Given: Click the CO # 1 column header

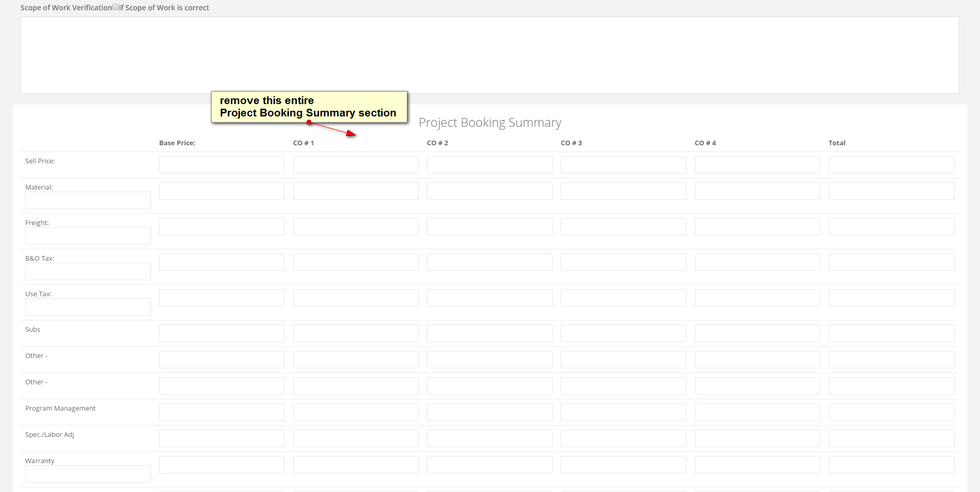Looking at the screenshot, I should tap(303, 143).
